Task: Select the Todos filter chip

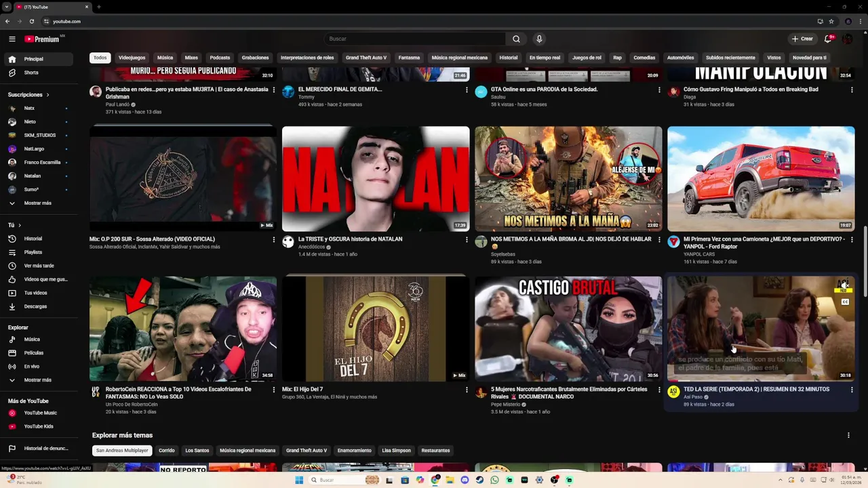Action: click(x=100, y=58)
